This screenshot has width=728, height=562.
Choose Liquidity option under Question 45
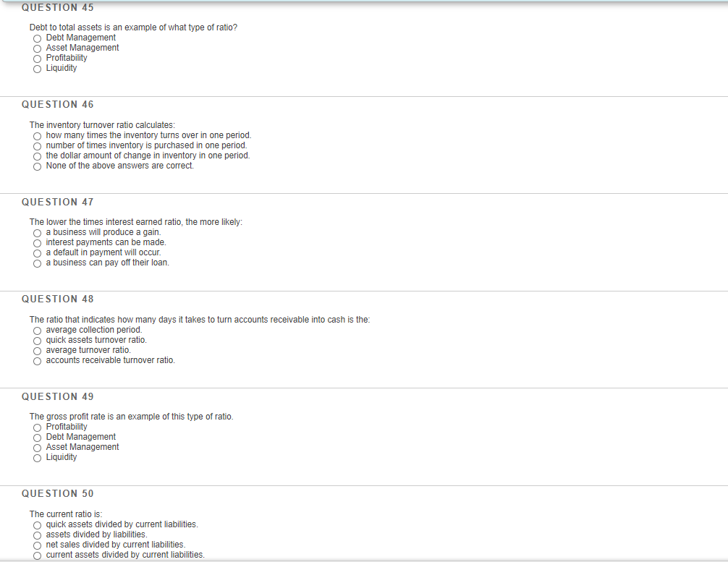[37, 69]
